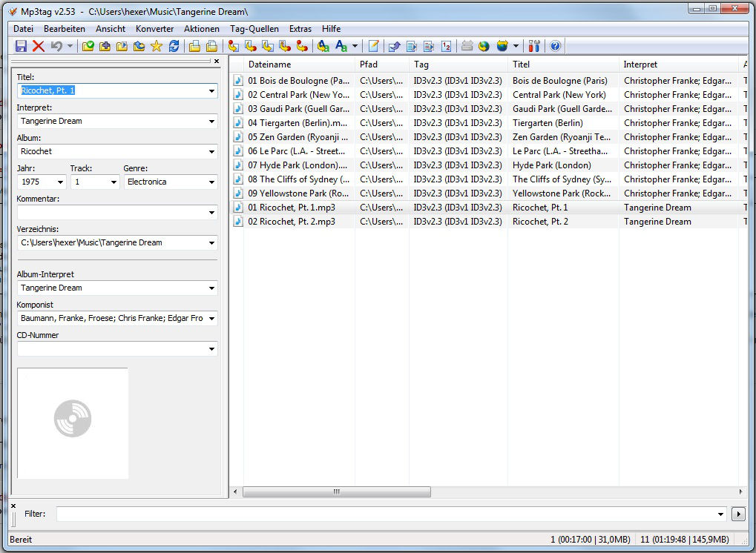
Task: Click the red X remove tag icon
Action: pyautogui.click(x=39, y=46)
